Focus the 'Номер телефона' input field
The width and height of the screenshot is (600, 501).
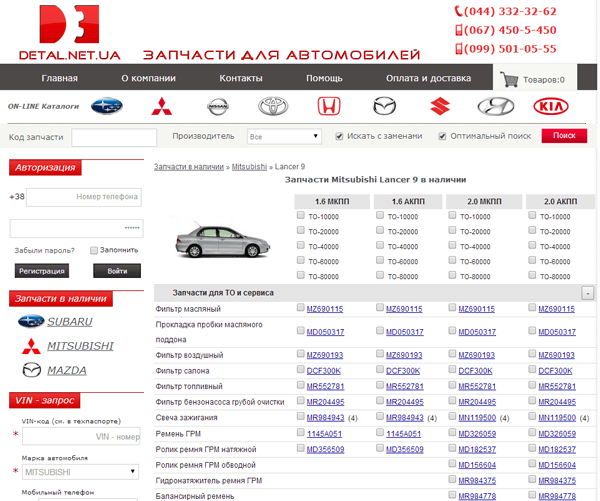(84, 197)
